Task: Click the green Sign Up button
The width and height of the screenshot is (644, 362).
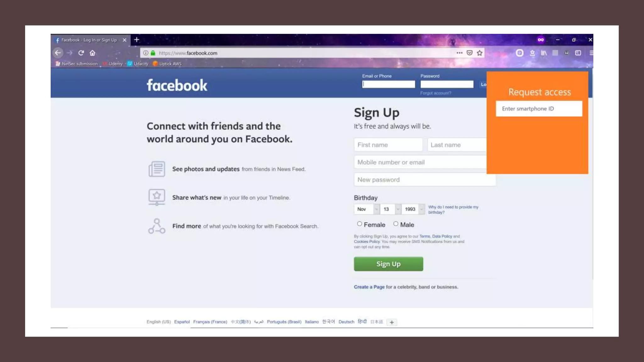Action: coord(388,264)
